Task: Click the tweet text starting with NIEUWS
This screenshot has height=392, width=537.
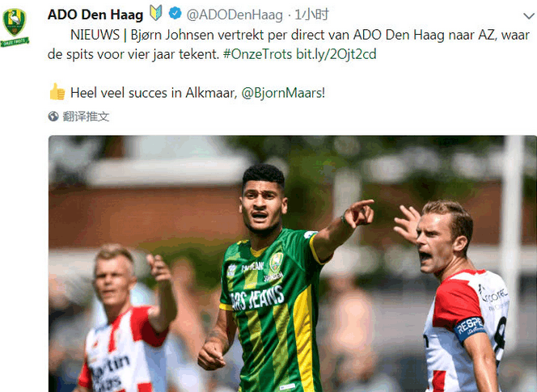Action: pyautogui.click(x=289, y=44)
